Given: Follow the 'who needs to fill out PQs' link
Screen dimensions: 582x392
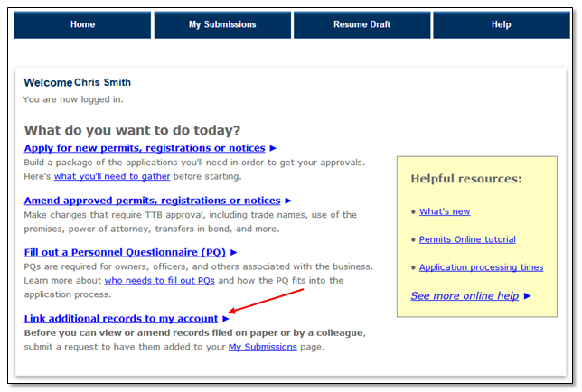Looking at the screenshot, I should [159, 281].
